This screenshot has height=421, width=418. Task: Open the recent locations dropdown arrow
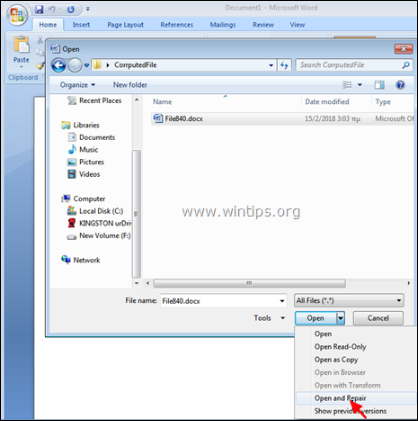(x=86, y=65)
